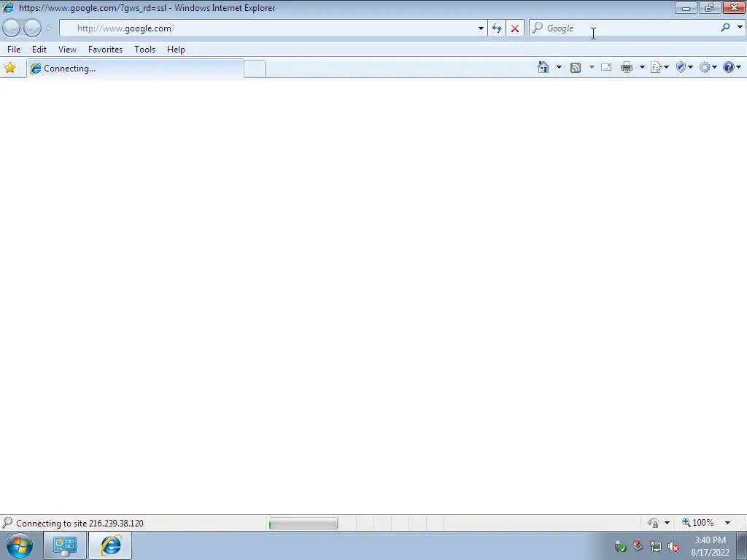Click the Back navigation button

[x=11, y=28]
